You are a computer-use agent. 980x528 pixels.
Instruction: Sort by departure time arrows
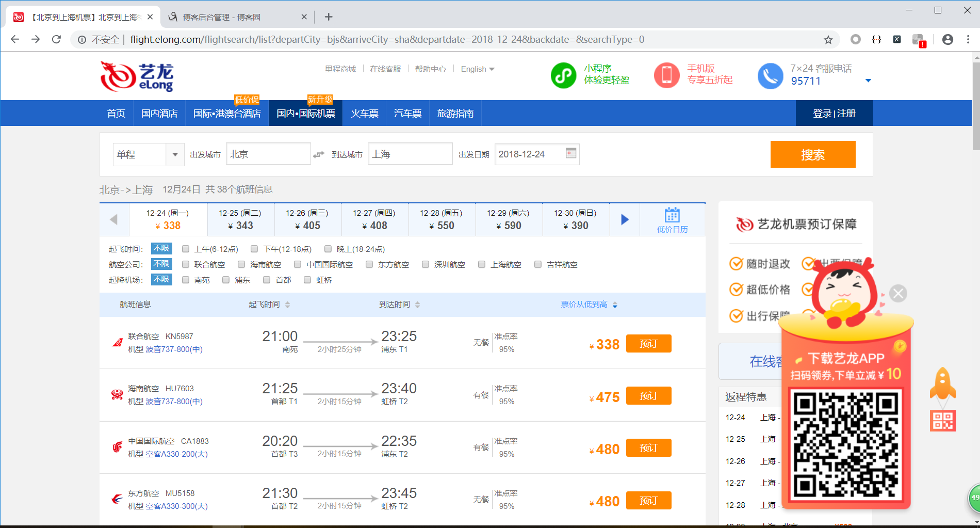pyautogui.click(x=287, y=305)
